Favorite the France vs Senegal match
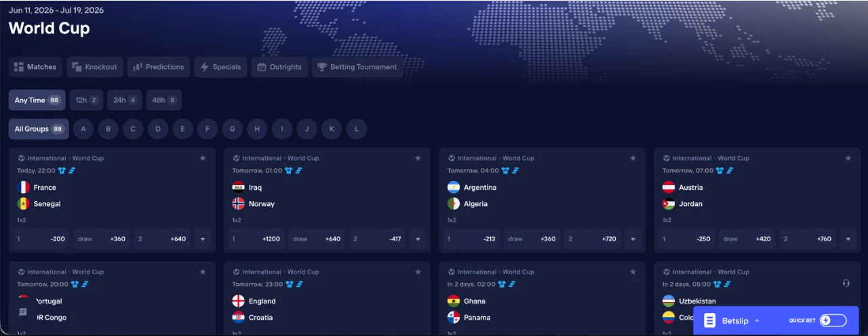The width and height of the screenshot is (868, 336). pyautogui.click(x=203, y=159)
